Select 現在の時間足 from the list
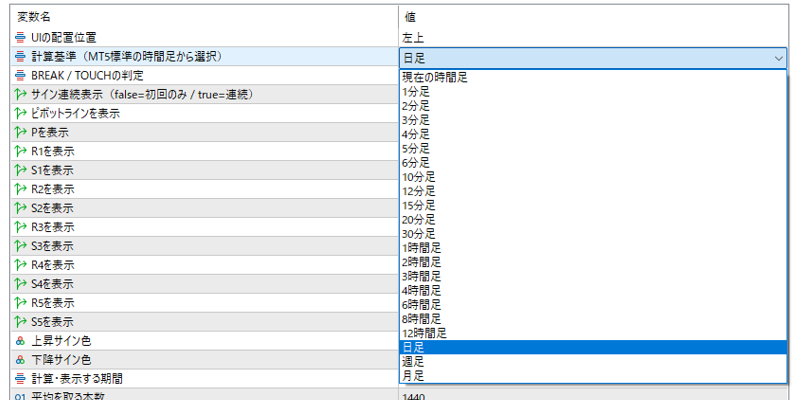The image size is (800, 400). [593, 78]
